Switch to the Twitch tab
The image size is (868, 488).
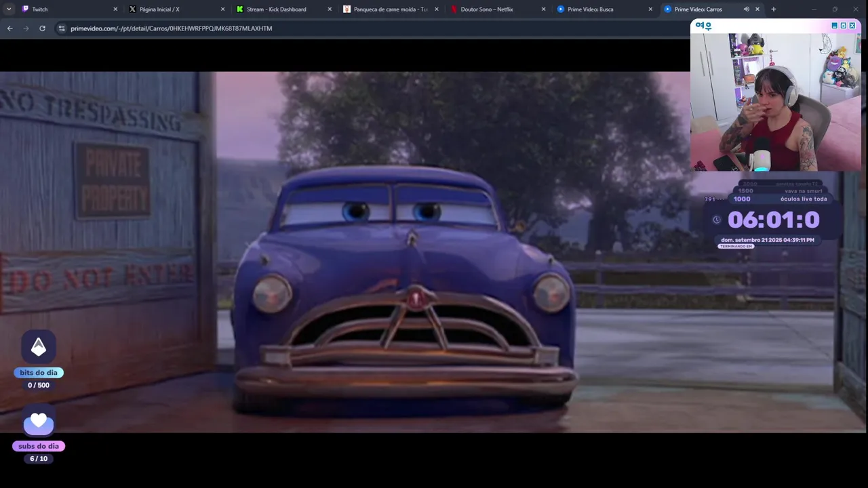click(x=68, y=9)
